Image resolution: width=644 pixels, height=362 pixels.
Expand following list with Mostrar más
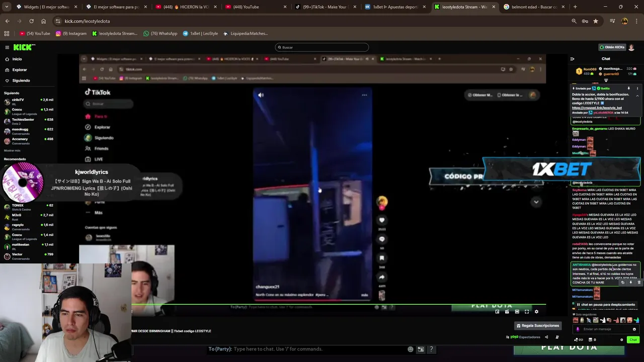(12, 150)
